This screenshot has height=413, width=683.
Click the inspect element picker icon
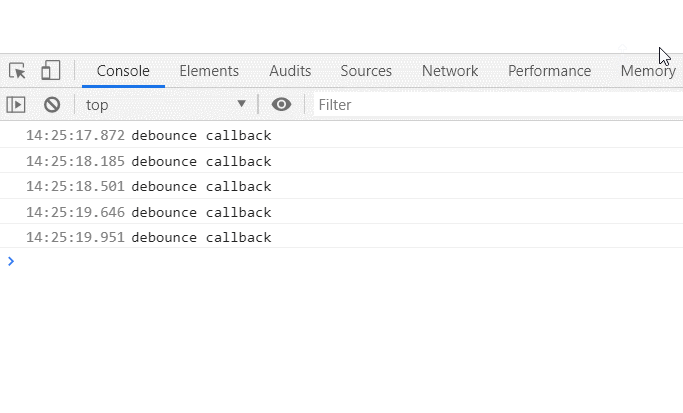(17, 71)
